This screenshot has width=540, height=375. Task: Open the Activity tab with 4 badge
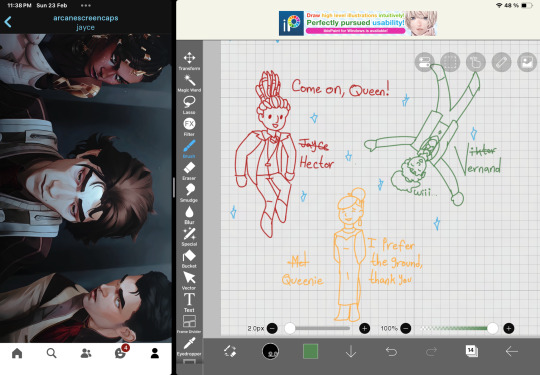[121, 352]
